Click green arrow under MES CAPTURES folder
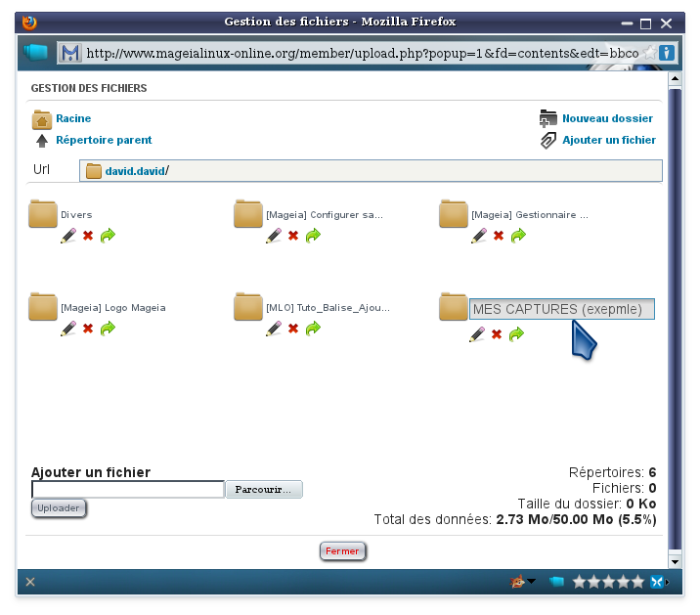This screenshot has width=700, height=615. (x=516, y=334)
